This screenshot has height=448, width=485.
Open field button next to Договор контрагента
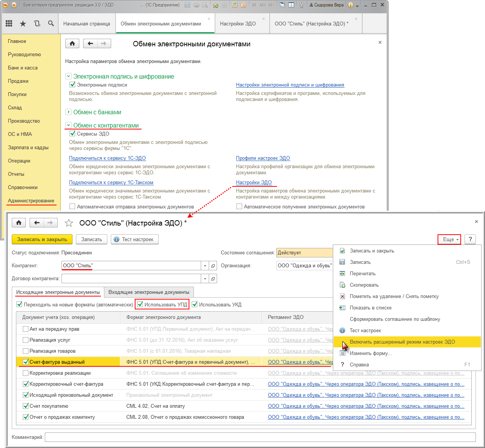pos(213,279)
